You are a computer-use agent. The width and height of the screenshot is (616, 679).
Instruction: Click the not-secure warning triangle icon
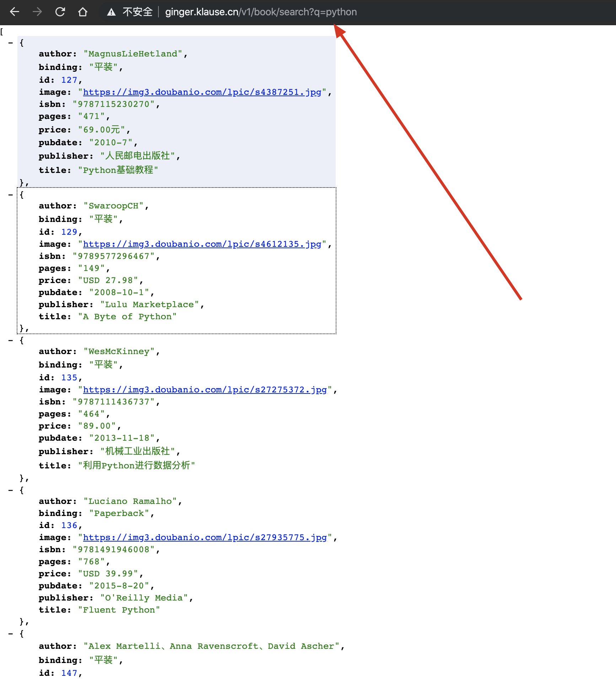click(x=111, y=12)
